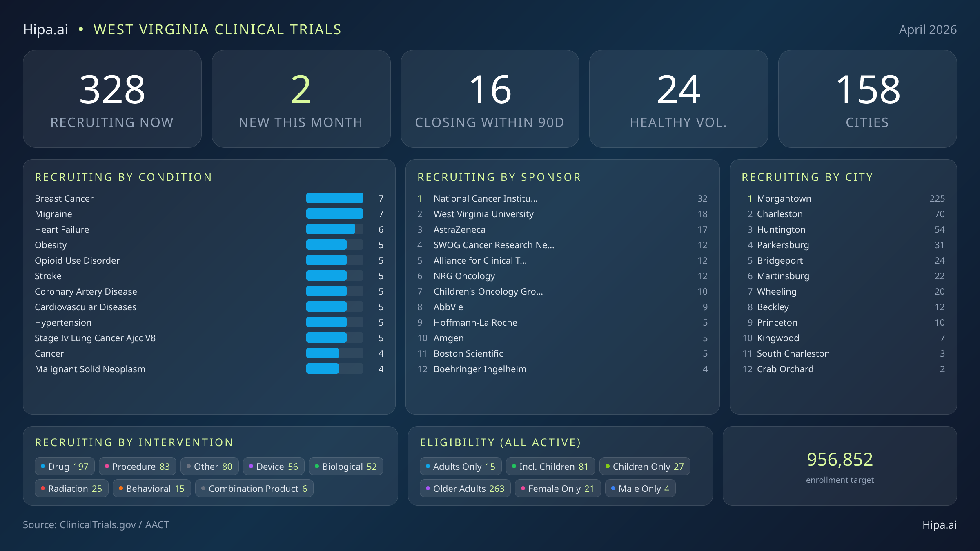
Task: Click the Cancer condition label
Action: point(49,353)
